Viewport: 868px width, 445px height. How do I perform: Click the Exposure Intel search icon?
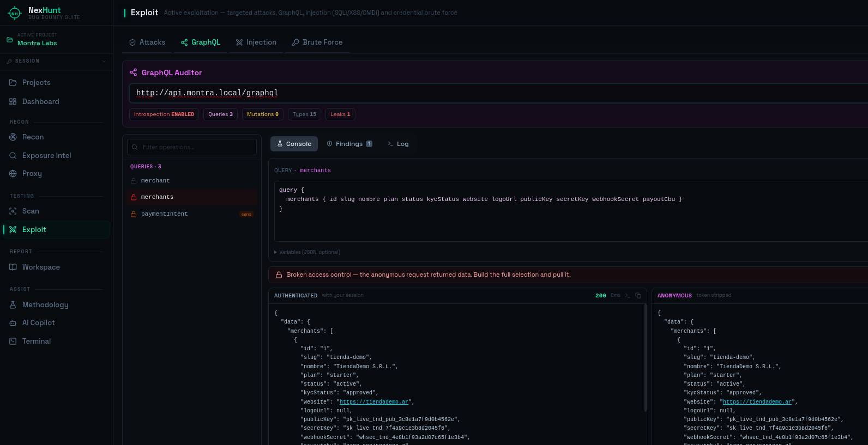point(13,155)
